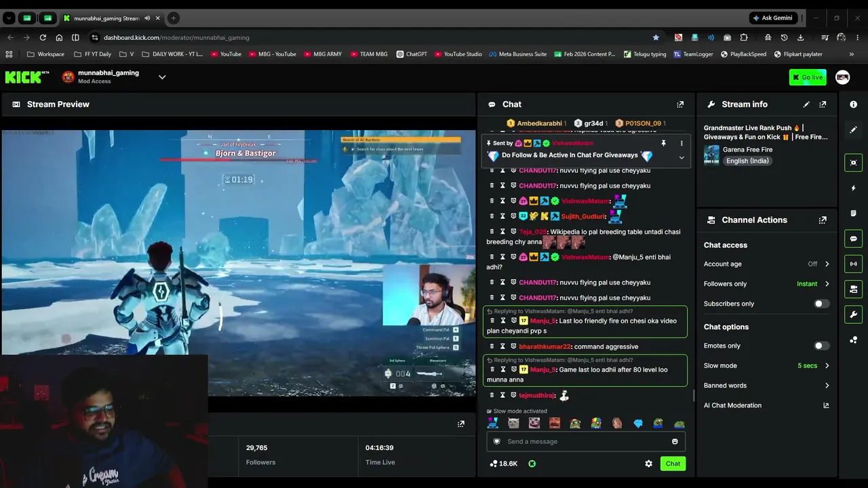Open Teja_028's username in chat

(533, 232)
